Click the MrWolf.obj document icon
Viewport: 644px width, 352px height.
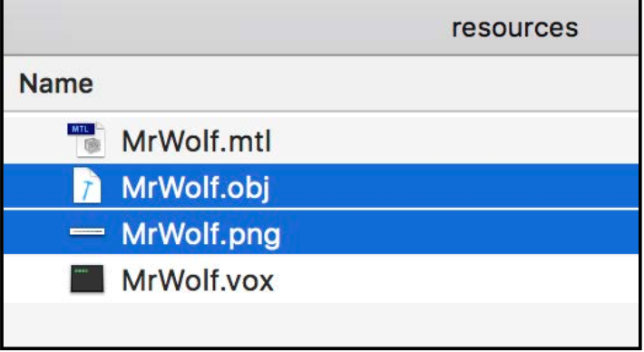pos(87,186)
